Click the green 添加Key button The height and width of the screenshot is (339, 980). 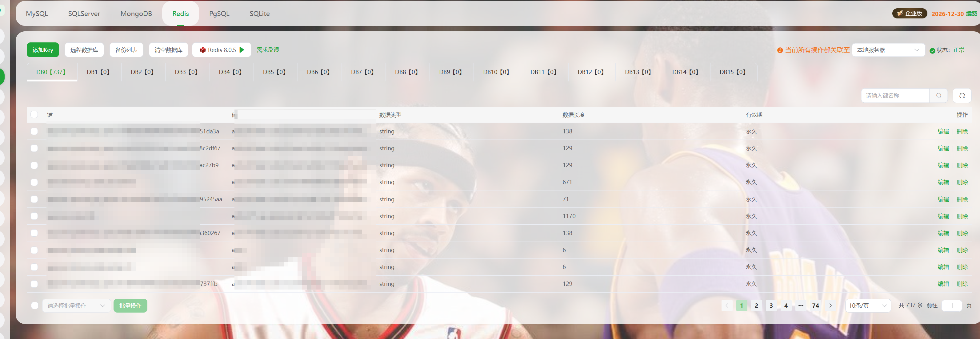[x=42, y=50]
